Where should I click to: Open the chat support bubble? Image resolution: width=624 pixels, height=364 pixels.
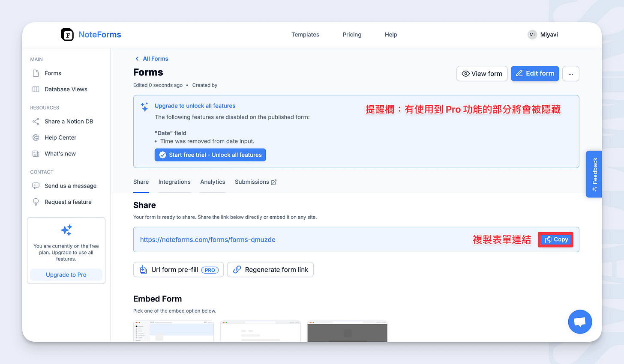(580, 322)
